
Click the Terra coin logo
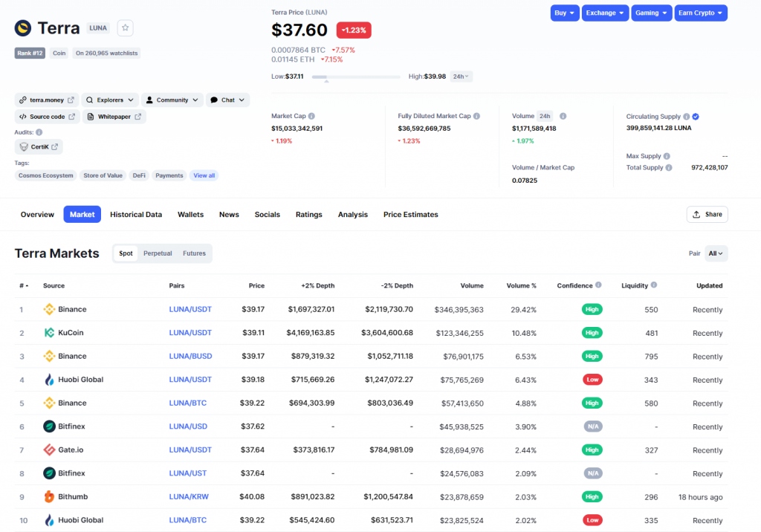click(x=23, y=28)
